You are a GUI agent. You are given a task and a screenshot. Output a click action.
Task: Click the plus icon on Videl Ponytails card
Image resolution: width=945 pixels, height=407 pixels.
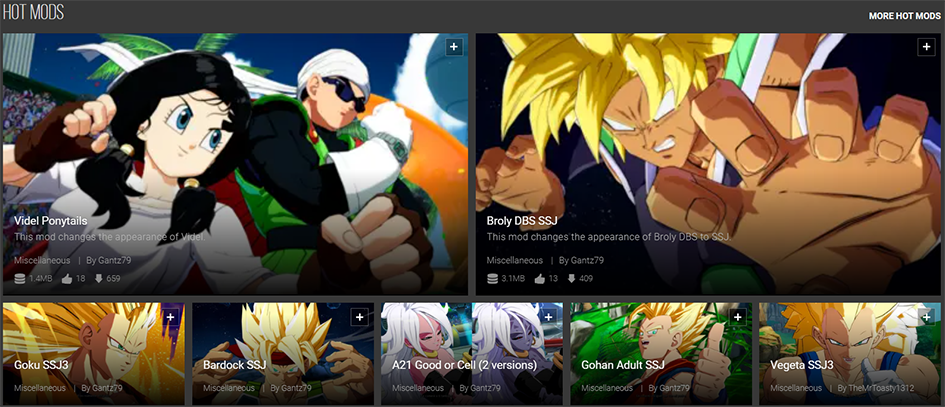454,47
